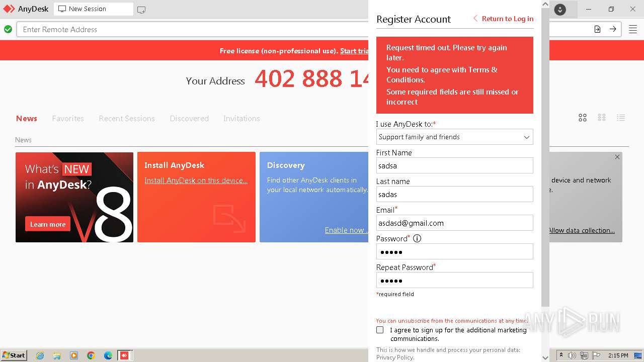Viewport: 644px width, 362px height.
Task: Switch to the Favorites tab
Action: pos(68,119)
